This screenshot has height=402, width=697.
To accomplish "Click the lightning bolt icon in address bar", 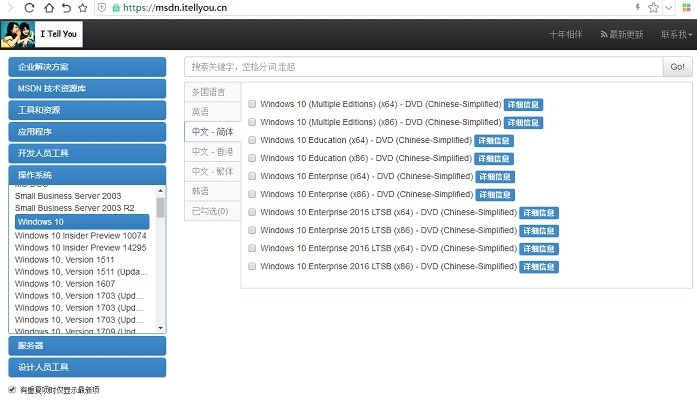I will click(x=636, y=7).
